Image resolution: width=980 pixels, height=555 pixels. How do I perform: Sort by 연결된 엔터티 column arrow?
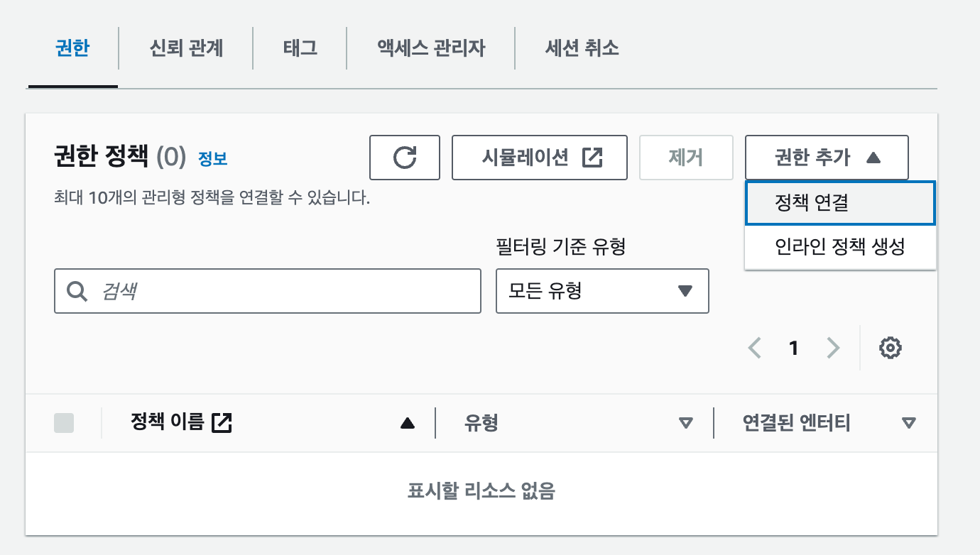(908, 424)
